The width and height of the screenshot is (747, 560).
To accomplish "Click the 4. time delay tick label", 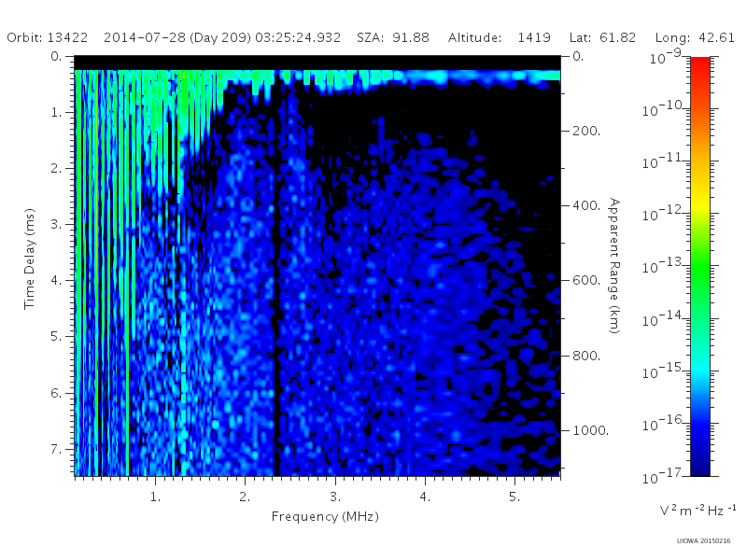I will (x=56, y=281).
